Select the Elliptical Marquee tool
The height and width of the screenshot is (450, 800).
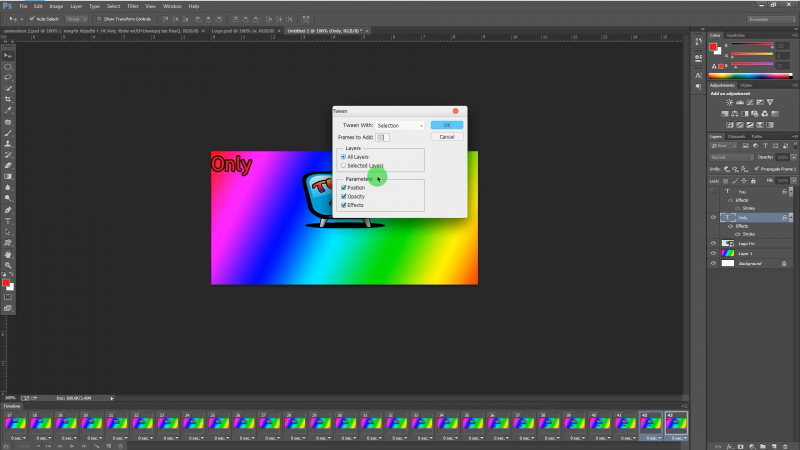[x=8, y=66]
